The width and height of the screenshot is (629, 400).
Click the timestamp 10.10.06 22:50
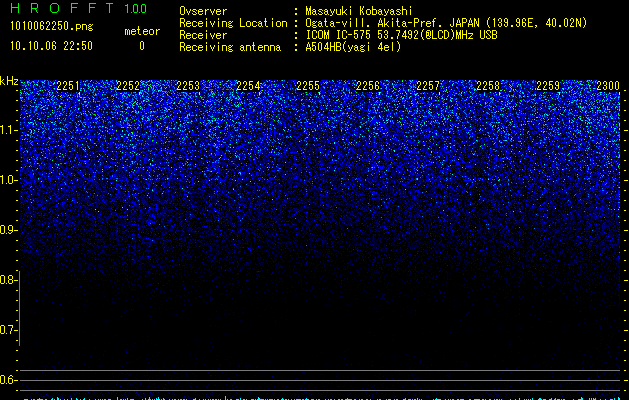click(51, 46)
